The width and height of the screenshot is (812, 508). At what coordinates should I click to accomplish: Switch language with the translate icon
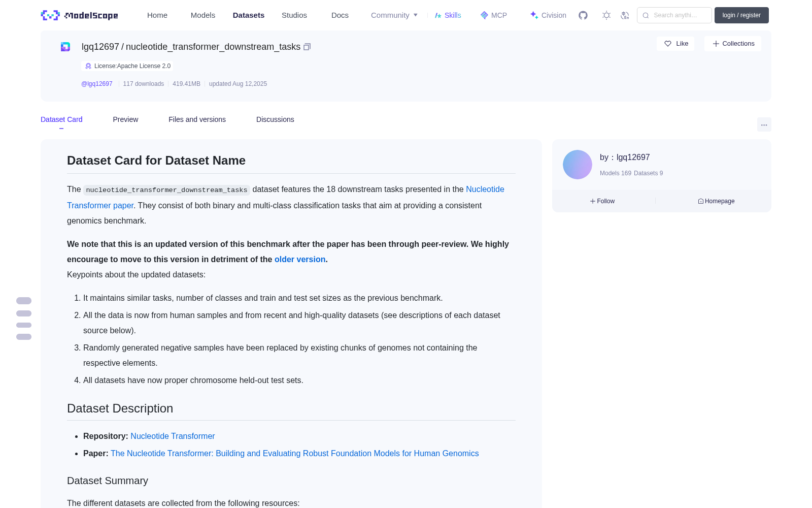click(x=625, y=15)
